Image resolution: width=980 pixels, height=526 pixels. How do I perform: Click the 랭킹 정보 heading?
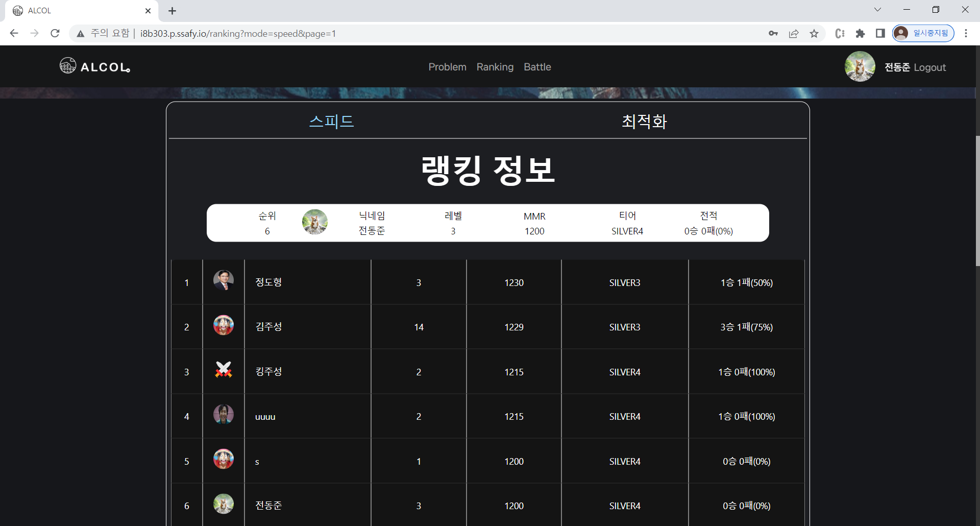(x=488, y=171)
